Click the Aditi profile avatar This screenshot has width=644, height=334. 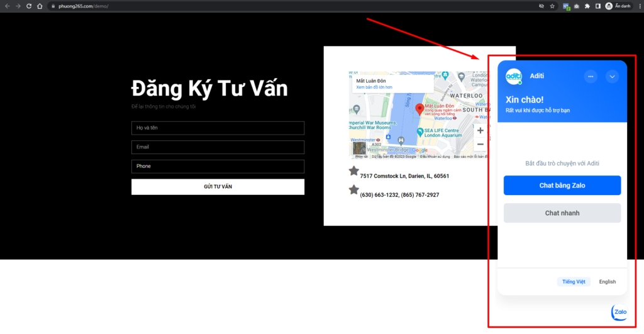[514, 76]
